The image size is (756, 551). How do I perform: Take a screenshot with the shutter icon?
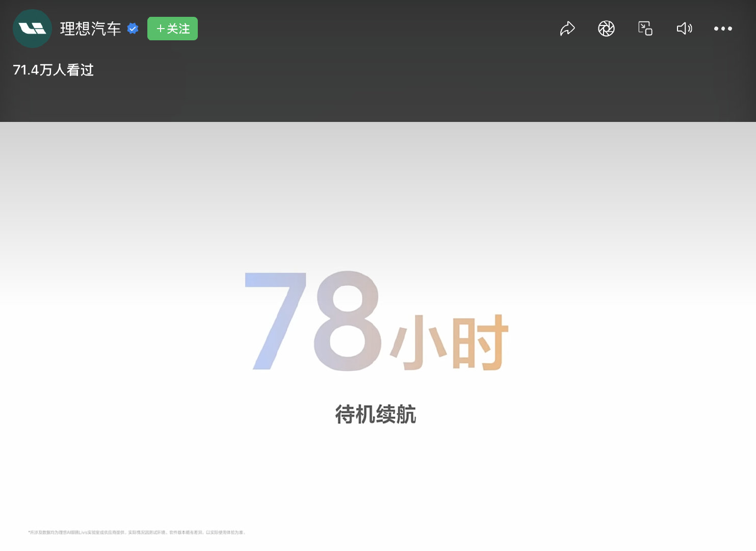(x=606, y=29)
